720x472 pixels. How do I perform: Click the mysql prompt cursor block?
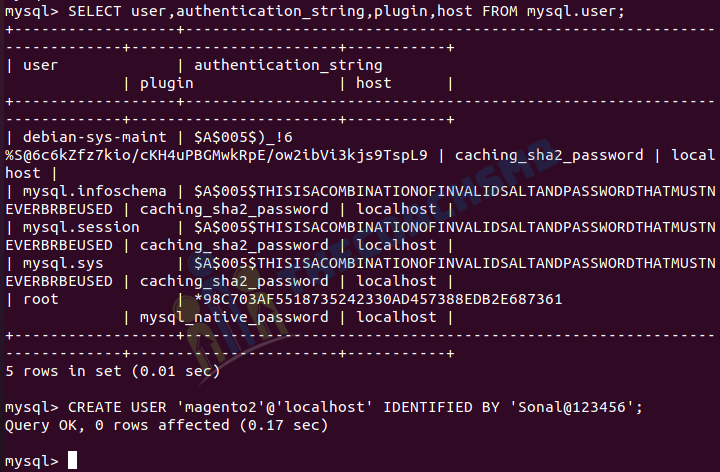(x=73, y=460)
